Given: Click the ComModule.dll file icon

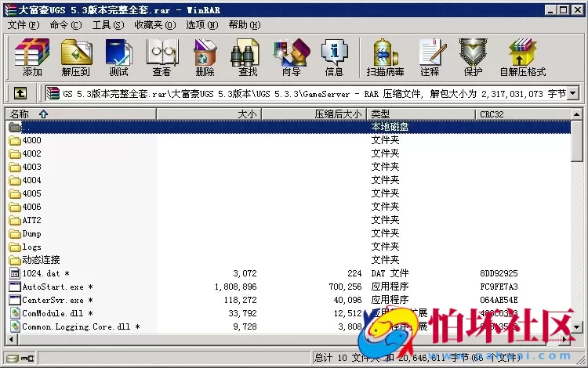Looking at the screenshot, I should coord(15,313).
